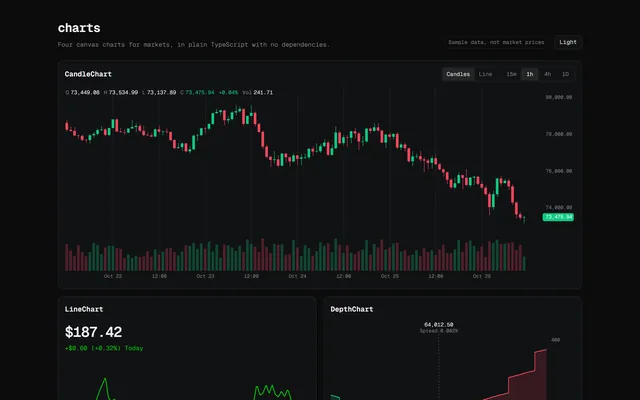Click the low value 73,137.89
Viewport: 640px width, 400px height.
point(162,93)
